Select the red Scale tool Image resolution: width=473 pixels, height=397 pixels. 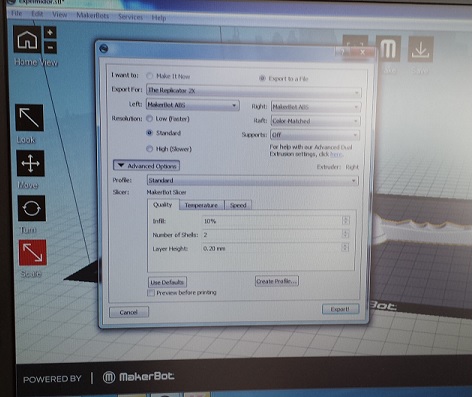(x=33, y=252)
